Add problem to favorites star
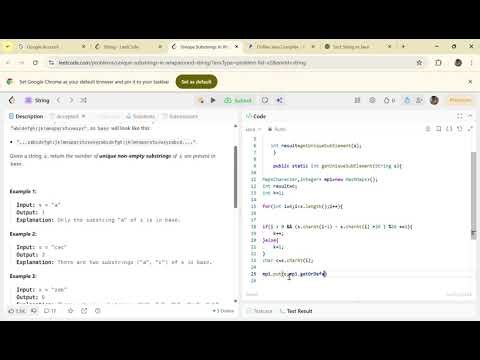 point(70,311)
